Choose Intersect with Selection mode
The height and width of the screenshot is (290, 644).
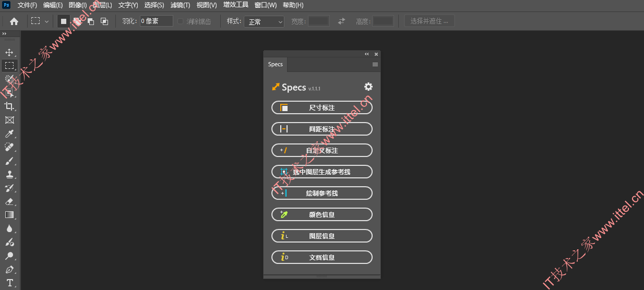click(104, 21)
